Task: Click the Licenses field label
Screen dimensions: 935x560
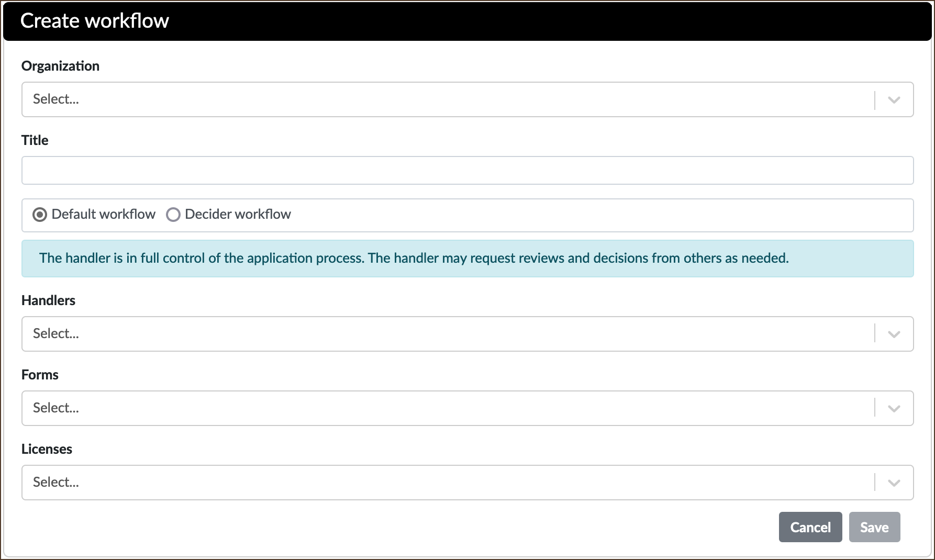Action: click(x=47, y=449)
